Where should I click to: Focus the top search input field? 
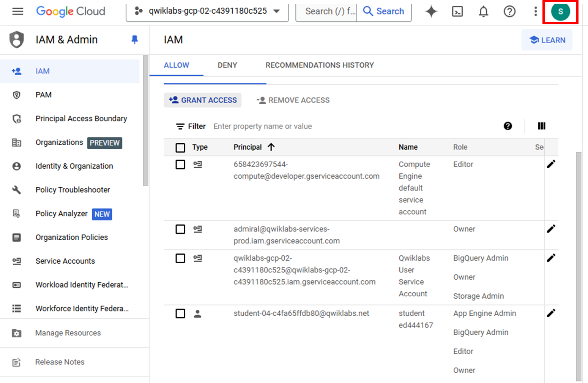326,11
